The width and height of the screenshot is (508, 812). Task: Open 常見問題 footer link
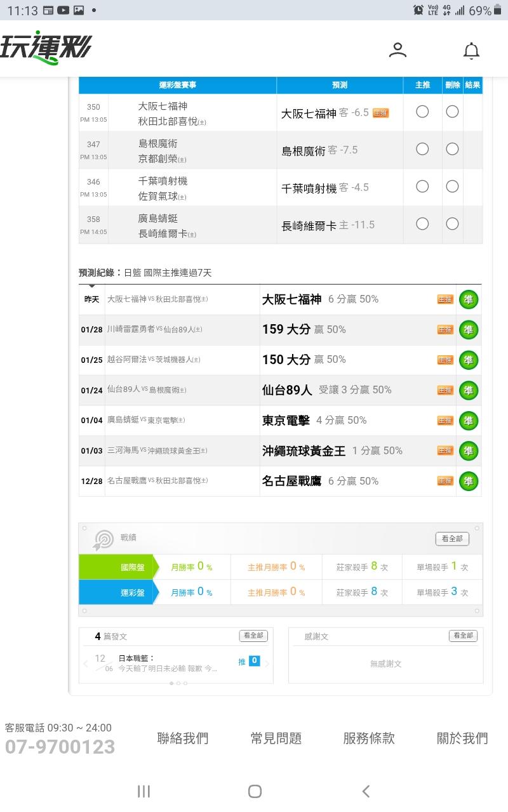[x=276, y=738]
